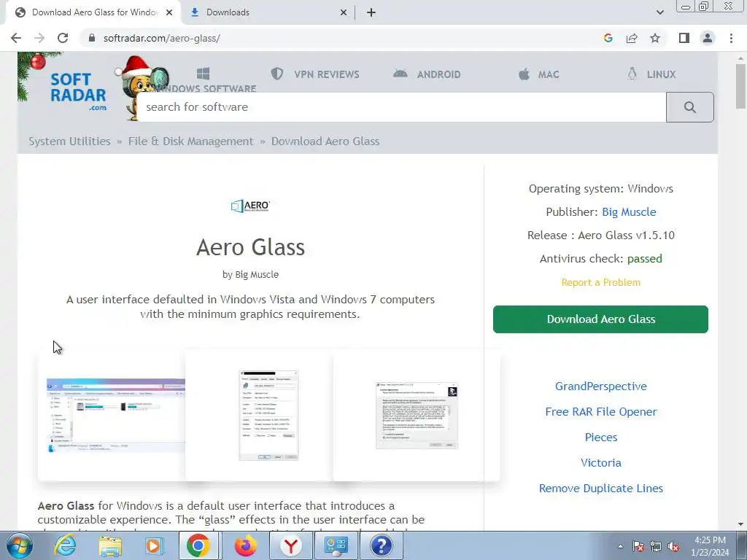Click the page vertical scrollbar thumb
Viewport: 747px width, 560px height.
pos(740,86)
